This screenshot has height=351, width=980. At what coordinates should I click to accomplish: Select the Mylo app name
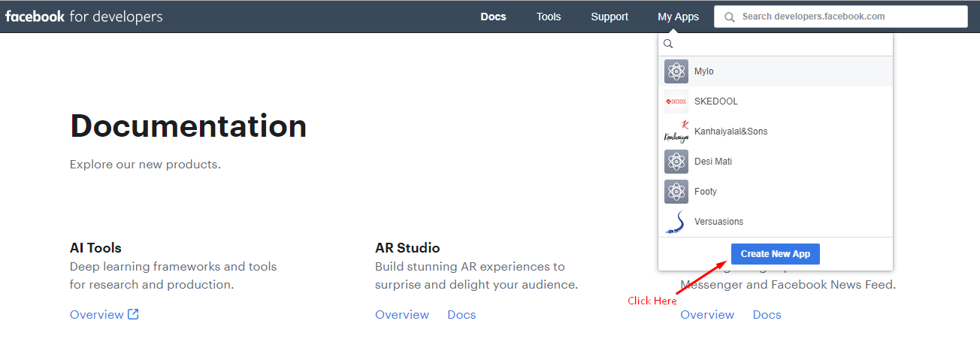[704, 71]
